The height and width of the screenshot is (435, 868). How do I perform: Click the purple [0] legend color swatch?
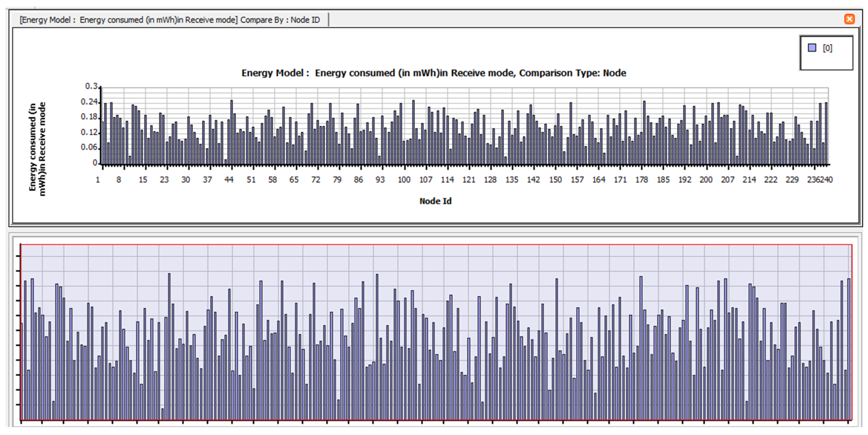point(812,48)
